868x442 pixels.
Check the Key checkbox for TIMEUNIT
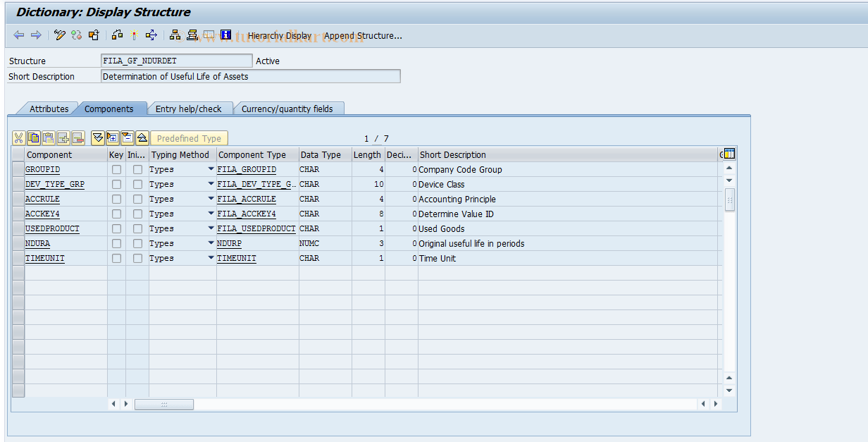click(116, 258)
